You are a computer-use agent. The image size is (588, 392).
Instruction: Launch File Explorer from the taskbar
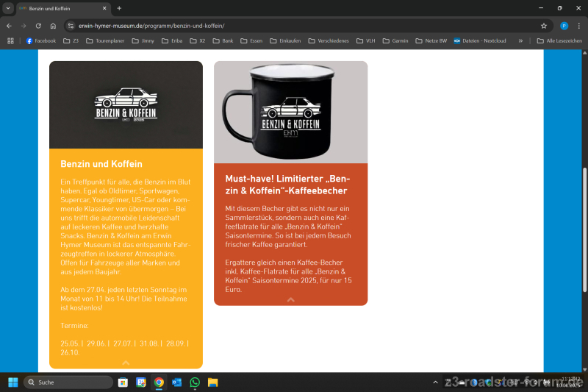[212, 382]
